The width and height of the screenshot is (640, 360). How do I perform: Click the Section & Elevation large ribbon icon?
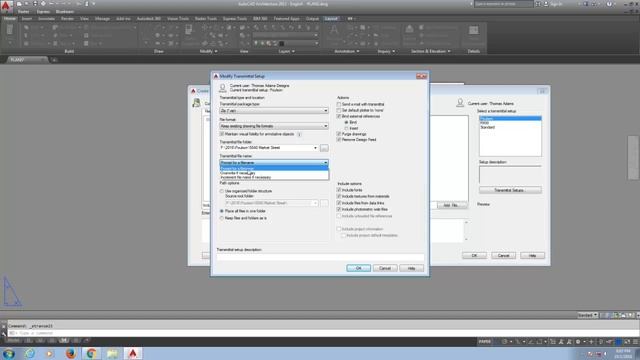pyautogui.click(x=409, y=29)
